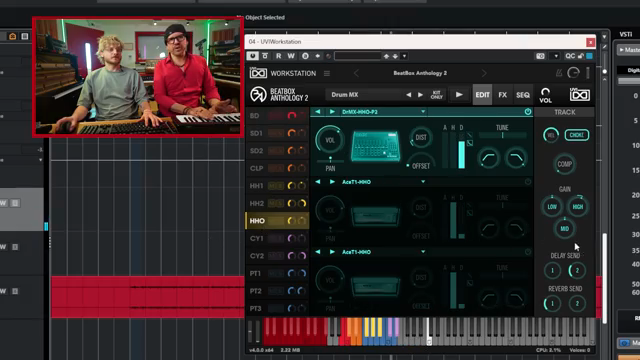Start sequencer with the play button
640x360 pixels.
coord(459,95)
